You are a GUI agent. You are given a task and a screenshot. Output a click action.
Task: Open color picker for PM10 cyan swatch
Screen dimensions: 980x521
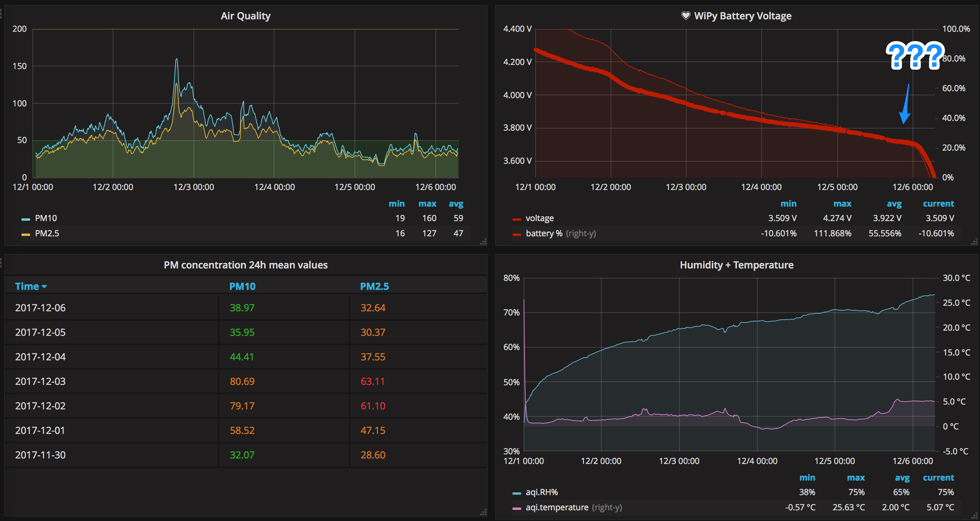(26, 219)
